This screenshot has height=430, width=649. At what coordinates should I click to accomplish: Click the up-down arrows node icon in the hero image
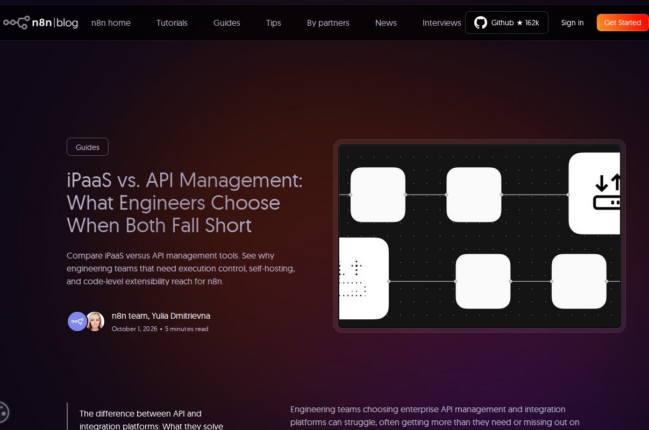(607, 191)
